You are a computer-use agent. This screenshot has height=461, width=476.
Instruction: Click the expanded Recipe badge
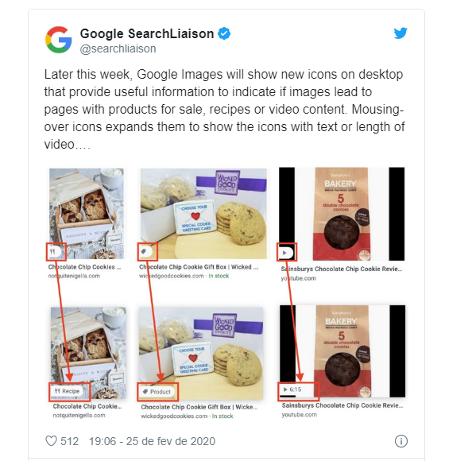(x=68, y=391)
